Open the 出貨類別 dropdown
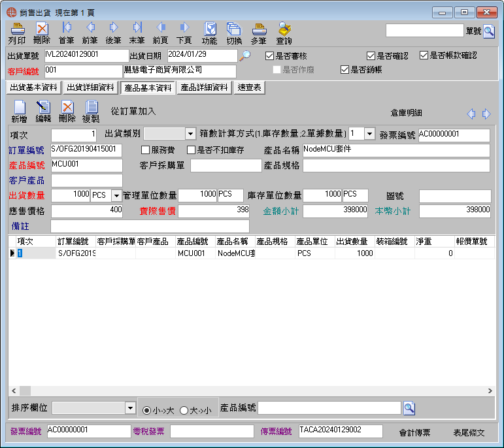Screen dimensions: 504x448 point(190,134)
